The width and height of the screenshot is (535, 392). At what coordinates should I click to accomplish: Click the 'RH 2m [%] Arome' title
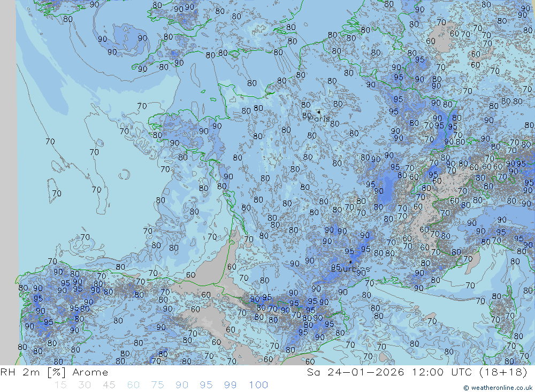coord(54,372)
